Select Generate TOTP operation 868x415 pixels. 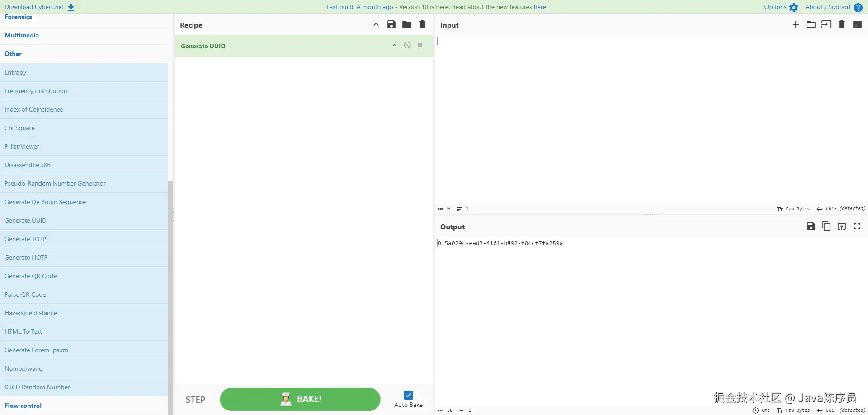tap(84, 239)
